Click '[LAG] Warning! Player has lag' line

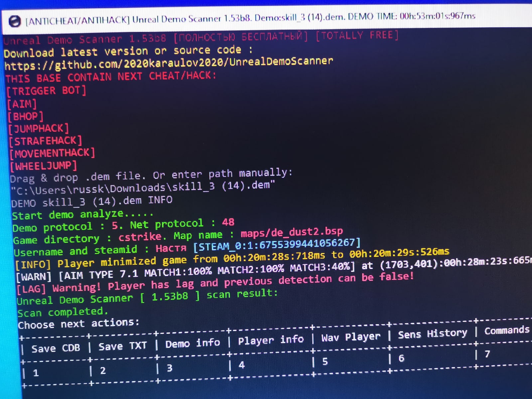pyautogui.click(x=215, y=283)
